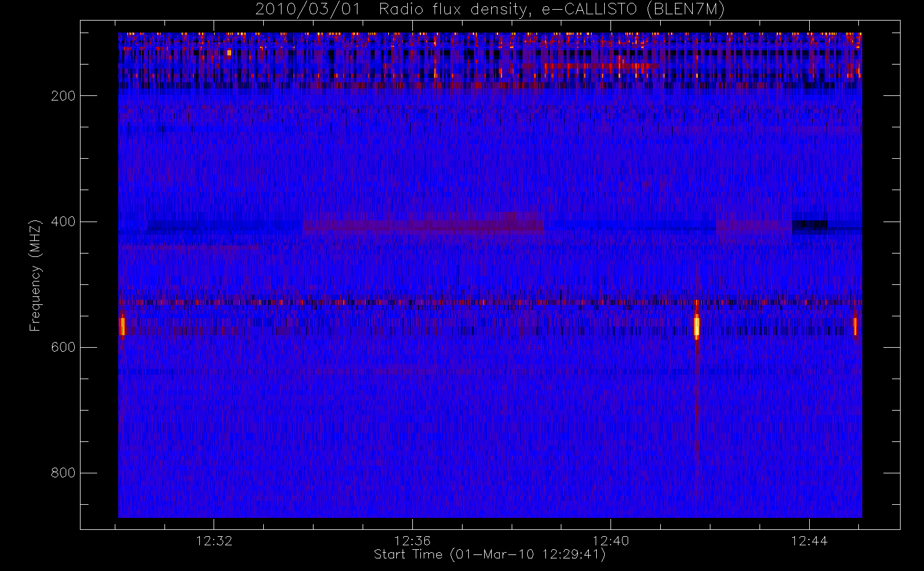Click the 12:44 time tick label
The image size is (924, 571).
[809, 541]
